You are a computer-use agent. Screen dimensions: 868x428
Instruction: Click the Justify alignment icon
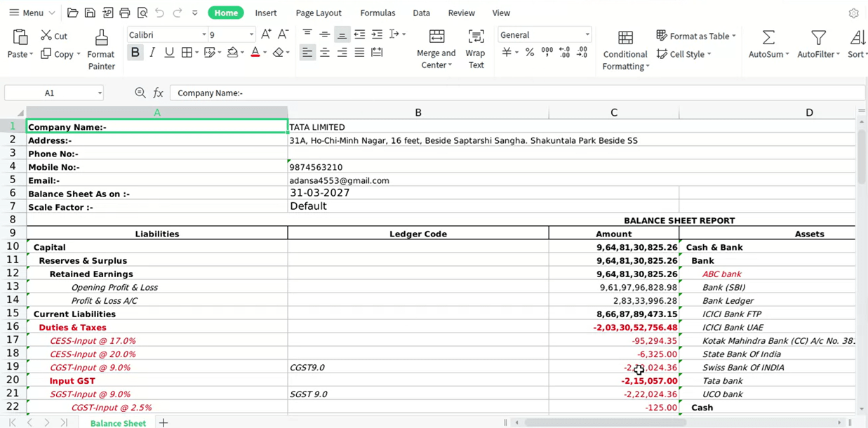pos(359,52)
